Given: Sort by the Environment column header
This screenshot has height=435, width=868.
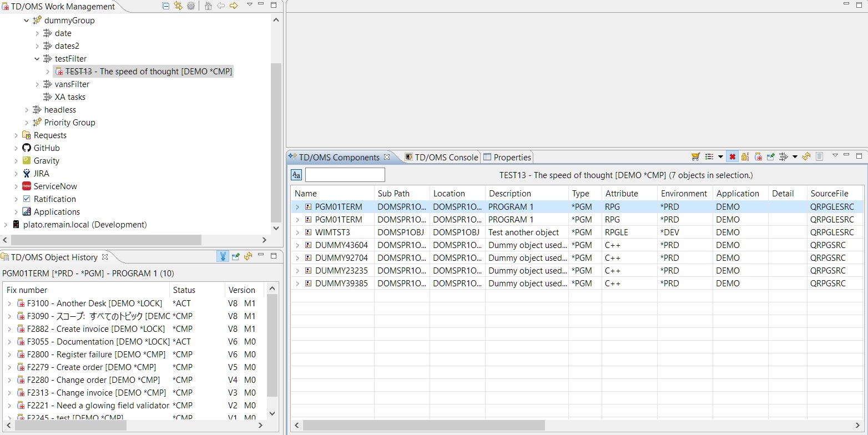Looking at the screenshot, I should (684, 194).
